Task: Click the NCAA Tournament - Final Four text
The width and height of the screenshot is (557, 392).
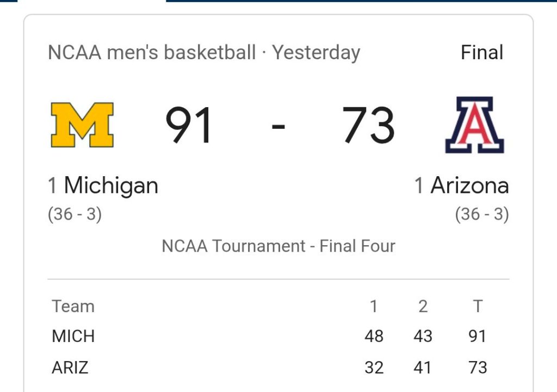Action: [x=278, y=246]
